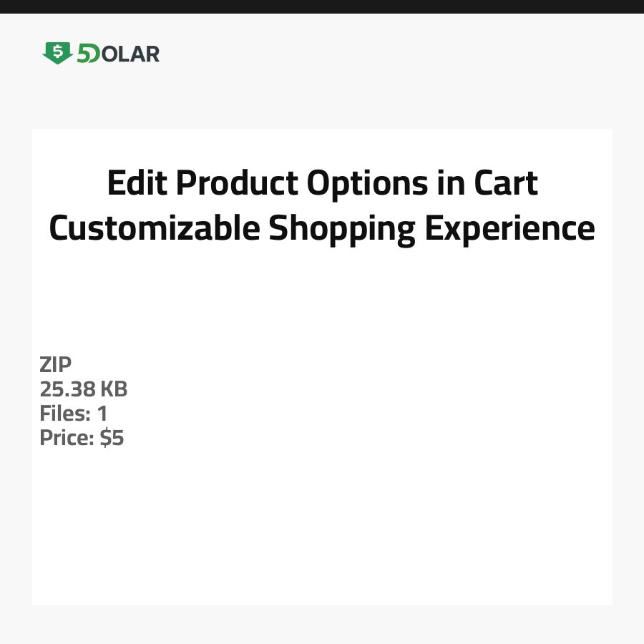Click the dollar sign inside the logo badge
The height and width of the screenshot is (644, 644).
pos(57,51)
